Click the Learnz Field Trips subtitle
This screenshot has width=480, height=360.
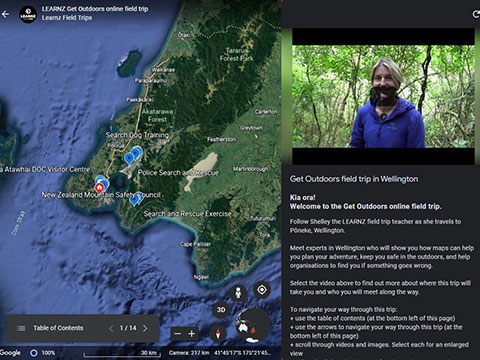click(67, 18)
